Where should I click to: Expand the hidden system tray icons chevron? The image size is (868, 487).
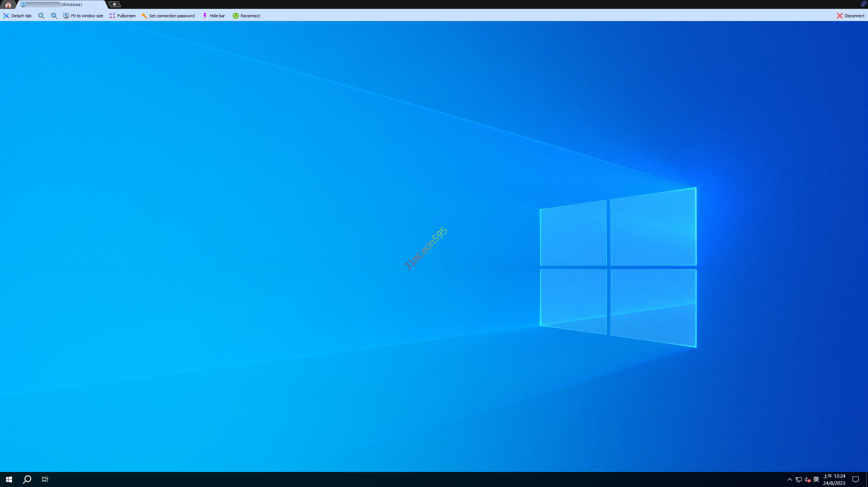790,479
